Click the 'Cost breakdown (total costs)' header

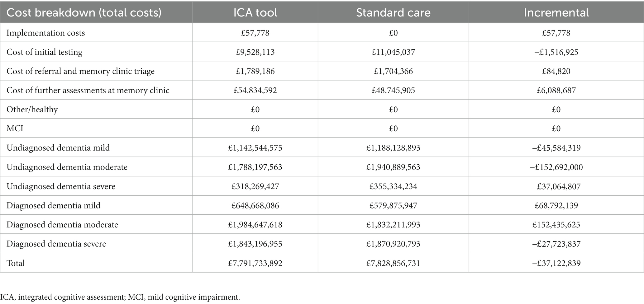coord(84,13)
